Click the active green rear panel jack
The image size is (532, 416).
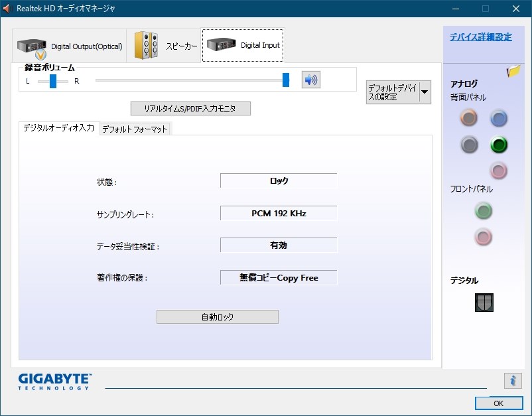tap(499, 145)
